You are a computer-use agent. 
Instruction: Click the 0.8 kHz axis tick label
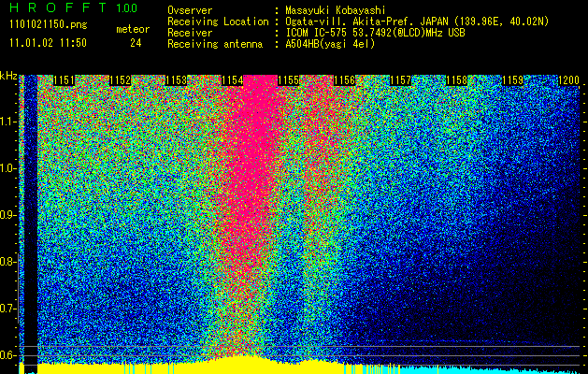click(x=7, y=262)
